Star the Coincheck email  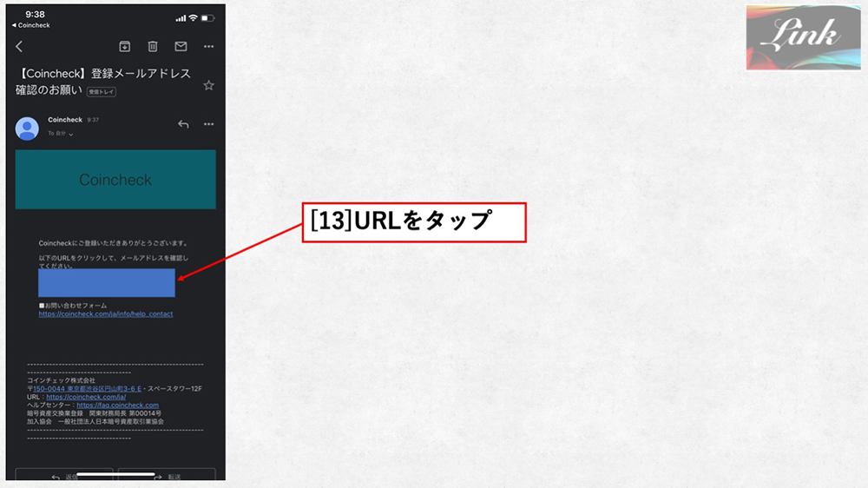pyautogui.click(x=208, y=85)
